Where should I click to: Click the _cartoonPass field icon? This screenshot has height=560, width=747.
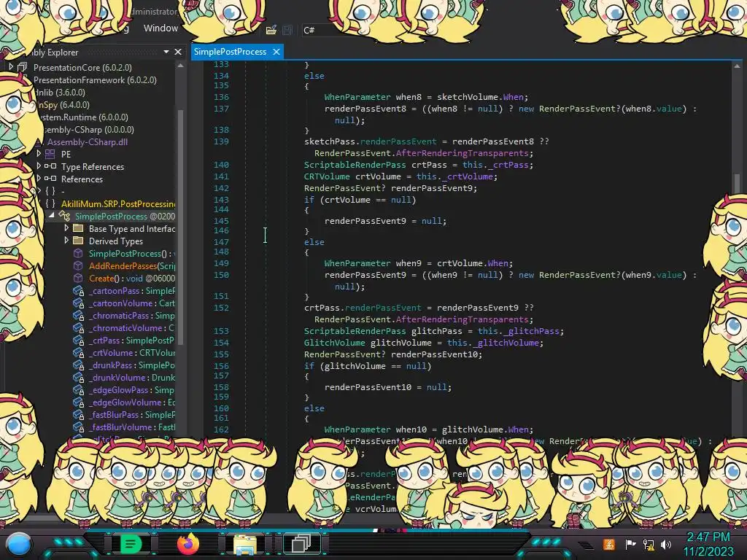(x=78, y=290)
